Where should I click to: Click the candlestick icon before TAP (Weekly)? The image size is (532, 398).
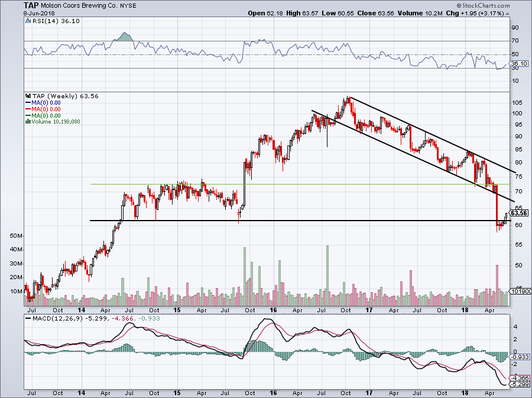tap(28, 96)
